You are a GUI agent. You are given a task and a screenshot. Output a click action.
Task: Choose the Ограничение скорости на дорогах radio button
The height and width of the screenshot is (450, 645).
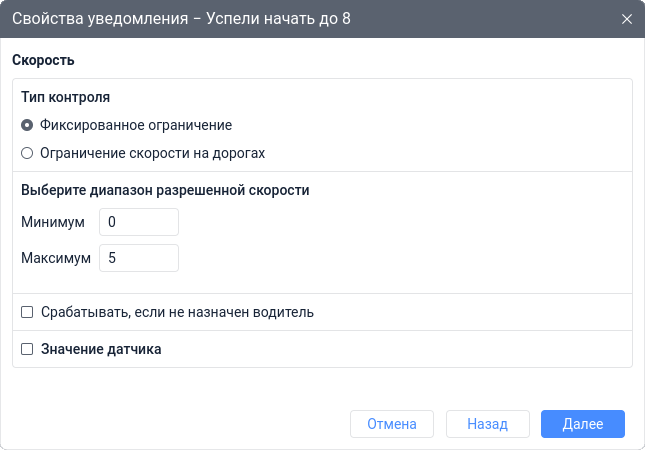pos(27,154)
